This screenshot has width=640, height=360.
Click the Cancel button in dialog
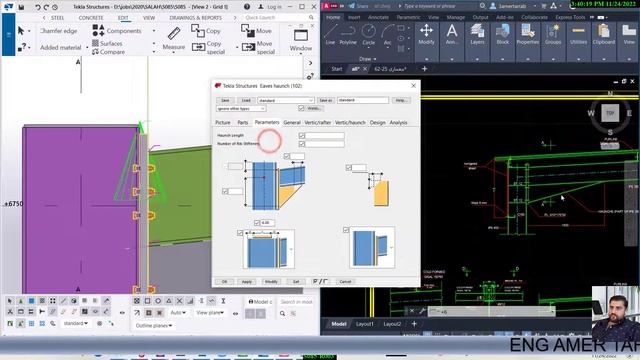pos(345,282)
